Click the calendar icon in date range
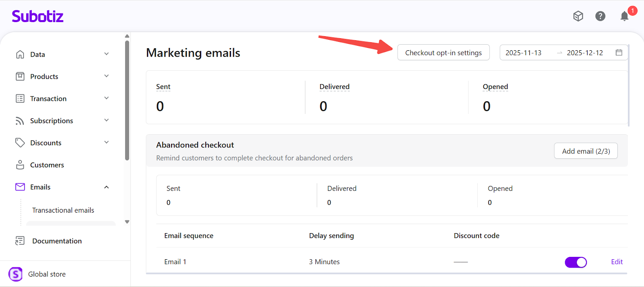The image size is (644, 287). coord(619,53)
